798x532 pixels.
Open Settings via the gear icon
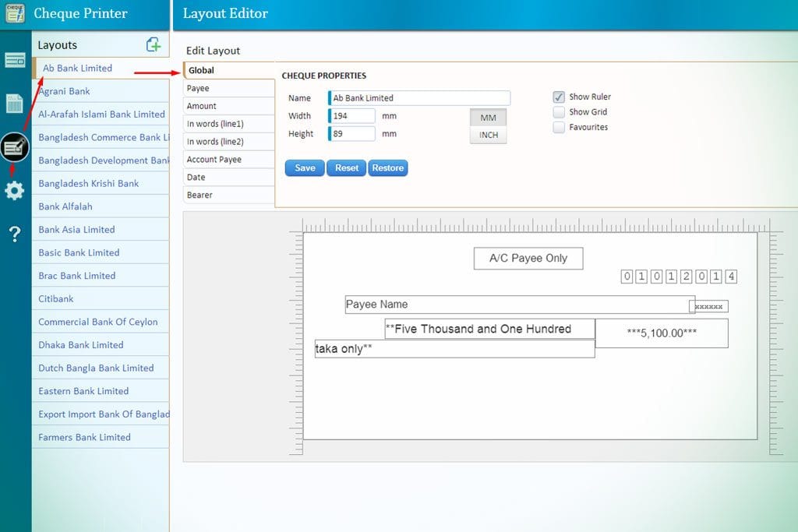tap(14, 190)
